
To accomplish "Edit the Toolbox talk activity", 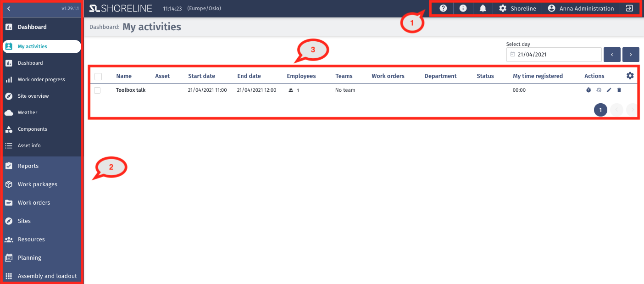I will pos(609,90).
